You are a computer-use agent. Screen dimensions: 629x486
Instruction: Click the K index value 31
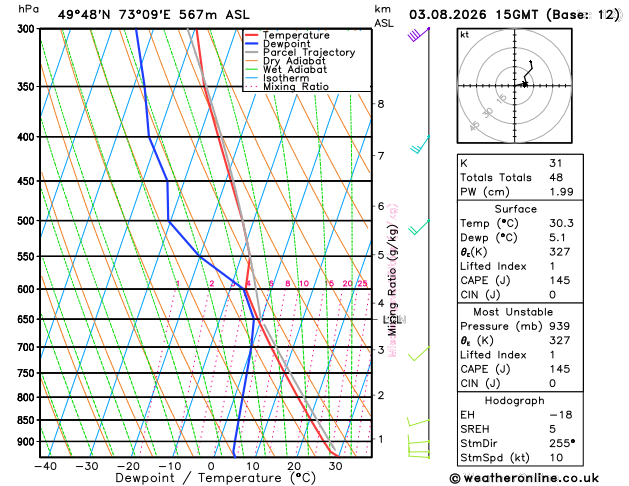[x=556, y=163]
